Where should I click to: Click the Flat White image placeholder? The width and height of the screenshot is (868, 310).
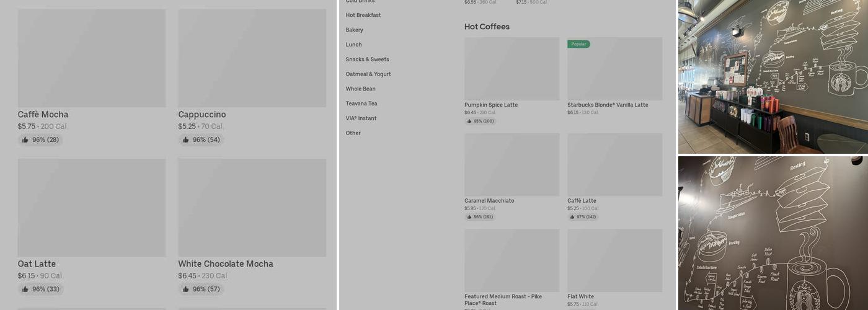point(614,260)
